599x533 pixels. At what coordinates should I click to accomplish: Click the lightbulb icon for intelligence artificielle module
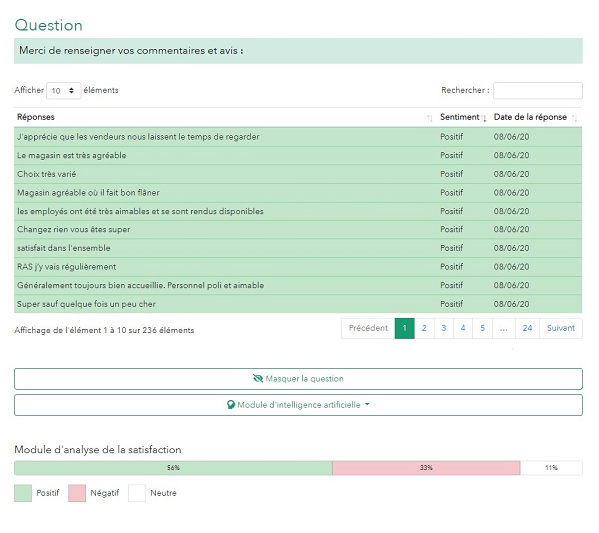point(231,405)
